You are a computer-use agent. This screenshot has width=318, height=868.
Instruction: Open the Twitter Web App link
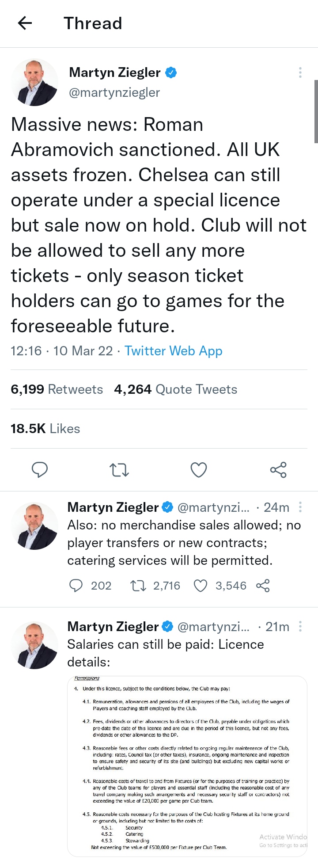(173, 351)
